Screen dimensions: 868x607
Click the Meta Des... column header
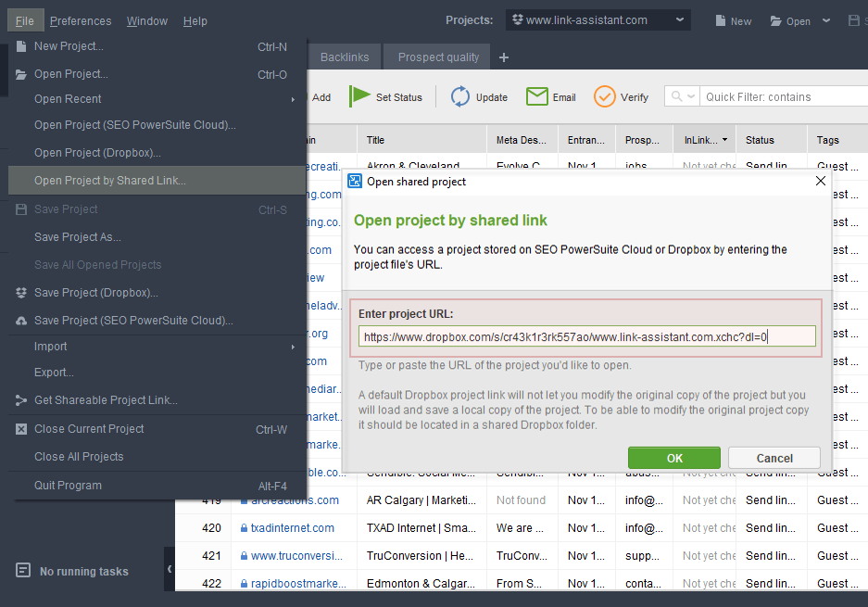pyautogui.click(x=522, y=140)
